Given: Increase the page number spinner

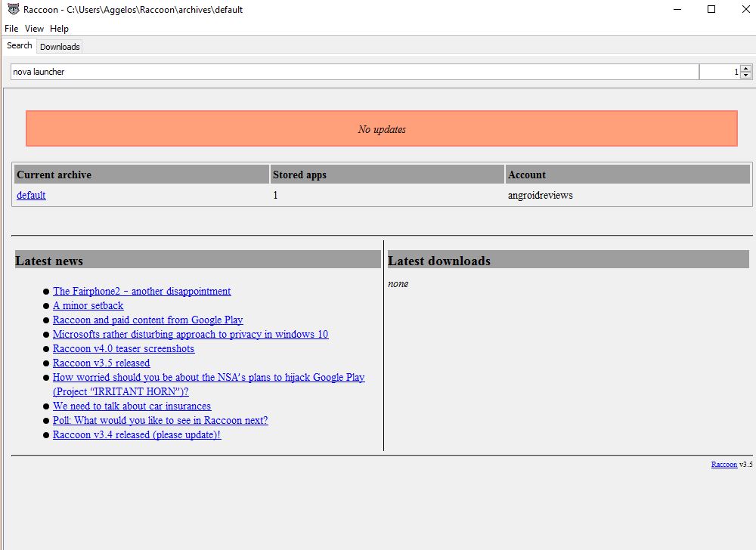Looking at the screenshot, I should coord(746,69).
